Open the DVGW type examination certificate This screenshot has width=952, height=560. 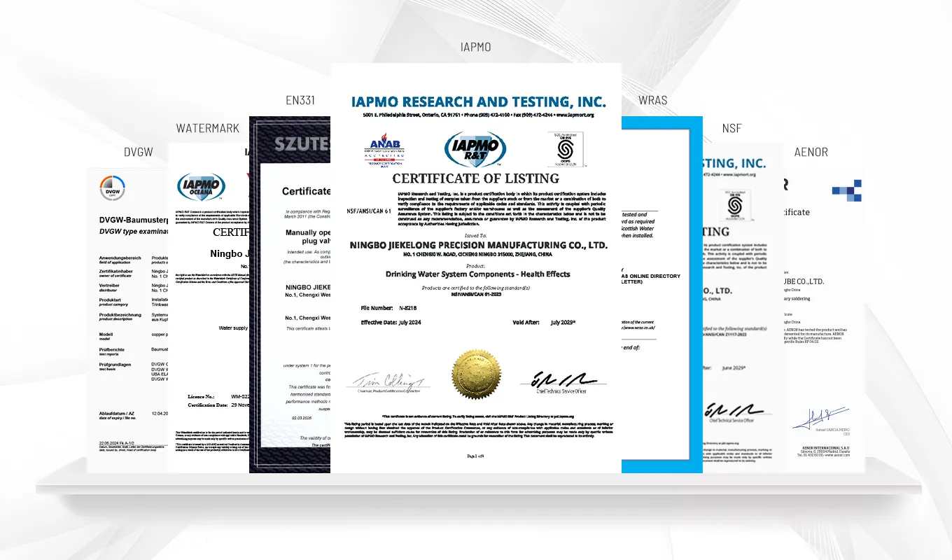tap(128, 320)
